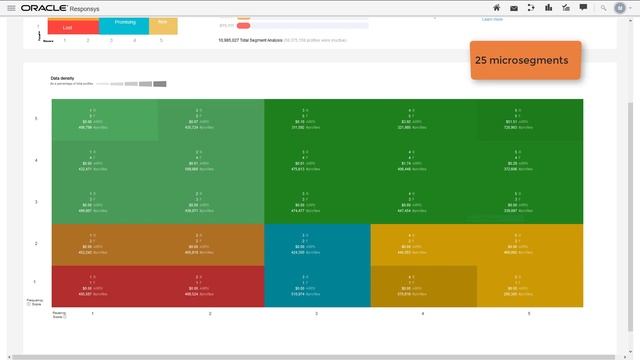This screenshot has height=360, width=640.
Task: Select teal microsegment recency 3, frequency 2
Action: [x=317, y=245]
